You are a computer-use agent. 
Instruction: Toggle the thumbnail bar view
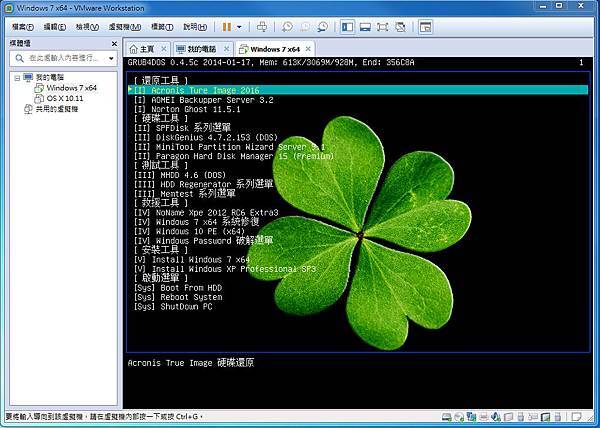[x=365, y=27]
